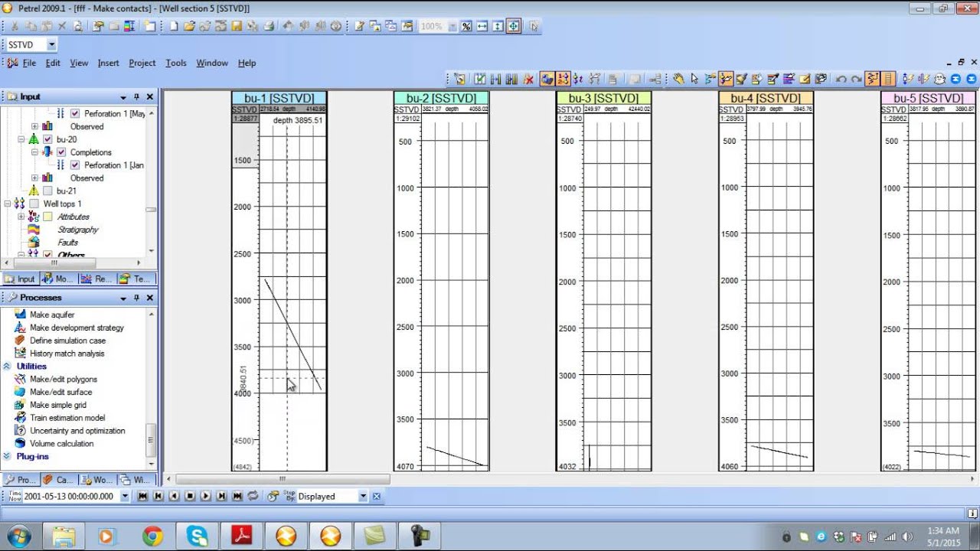Toggle the Others checkbox in tree
This screenshot has width=980, height=551.
coord(47,255)
